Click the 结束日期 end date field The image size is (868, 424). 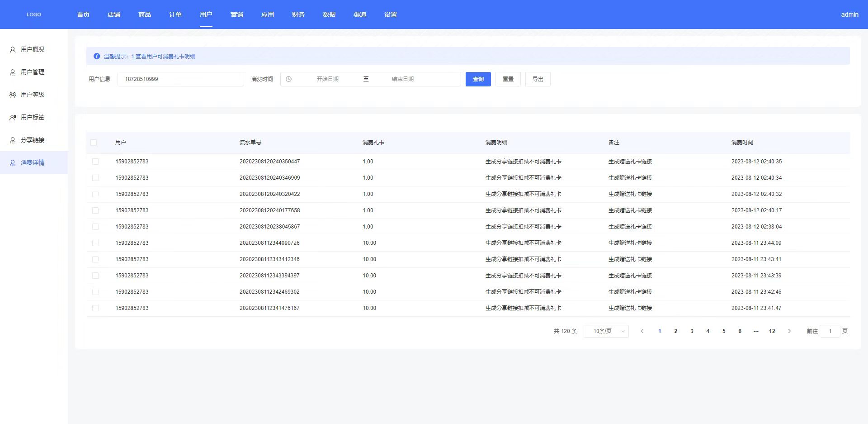(x=403, y=79)
